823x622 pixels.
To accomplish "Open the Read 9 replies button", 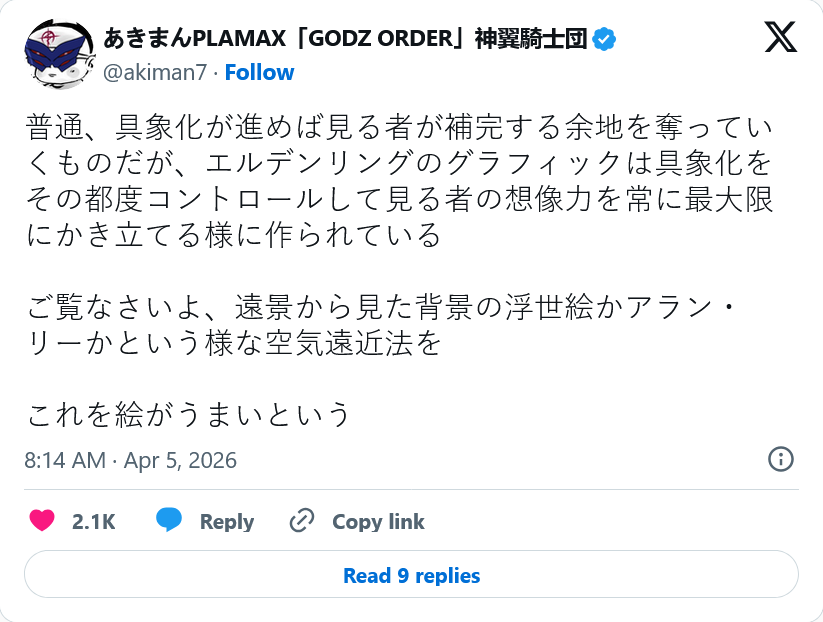I will tap(411, 575).
